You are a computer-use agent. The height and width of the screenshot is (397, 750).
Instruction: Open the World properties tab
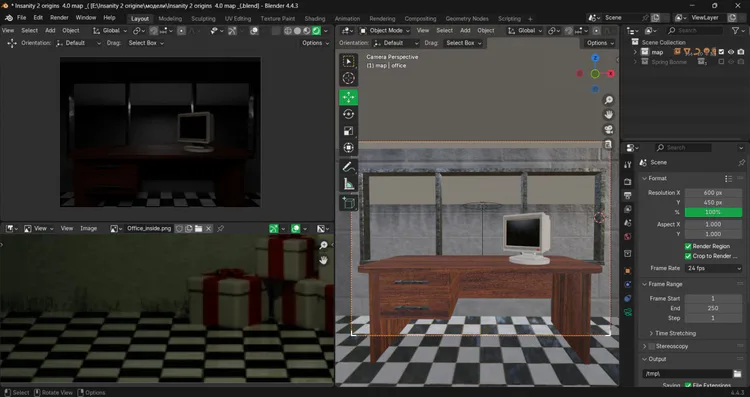[x=628, y=237]
